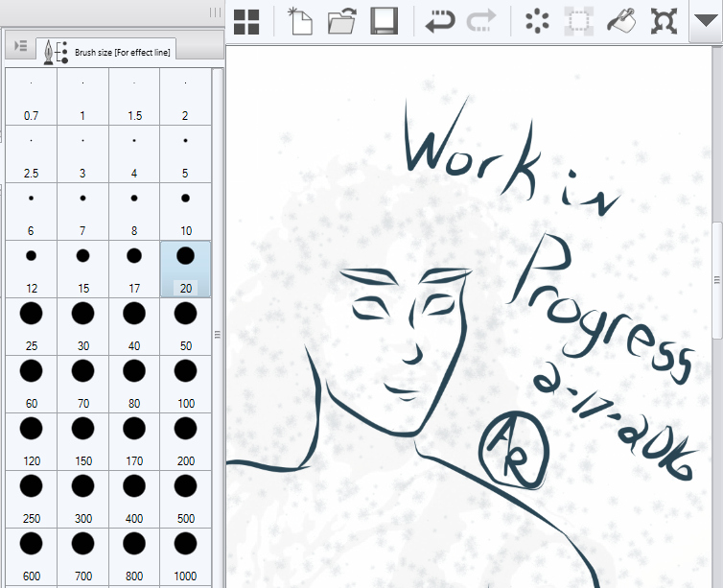The height and width of the screenshot is (588, 723).
Task: Save the drawing with disk icon
Action: tap(385, 21)
